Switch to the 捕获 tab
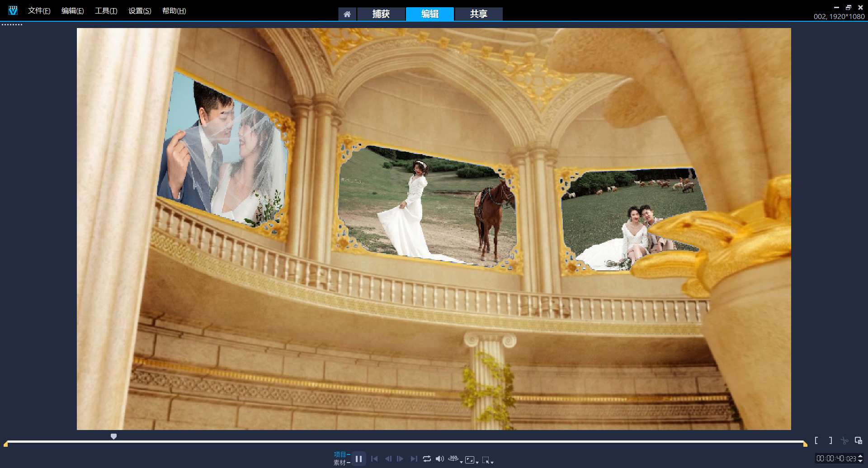Viewport: 868px width, 468px height. coord(381,14)
